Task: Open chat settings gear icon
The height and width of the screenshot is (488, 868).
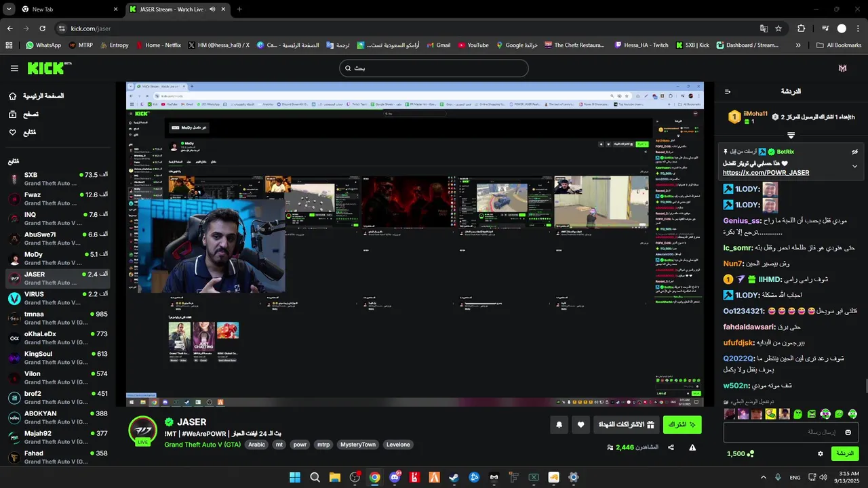Action: tap(821, 453)
